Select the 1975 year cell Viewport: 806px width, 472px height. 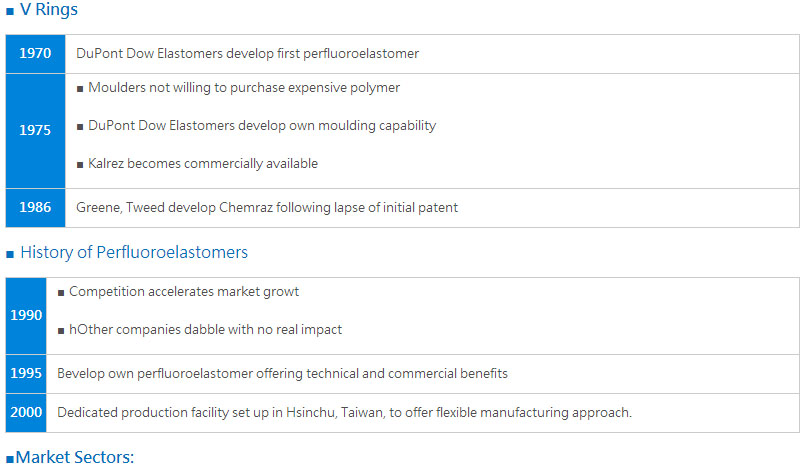[x=35, y=131]
